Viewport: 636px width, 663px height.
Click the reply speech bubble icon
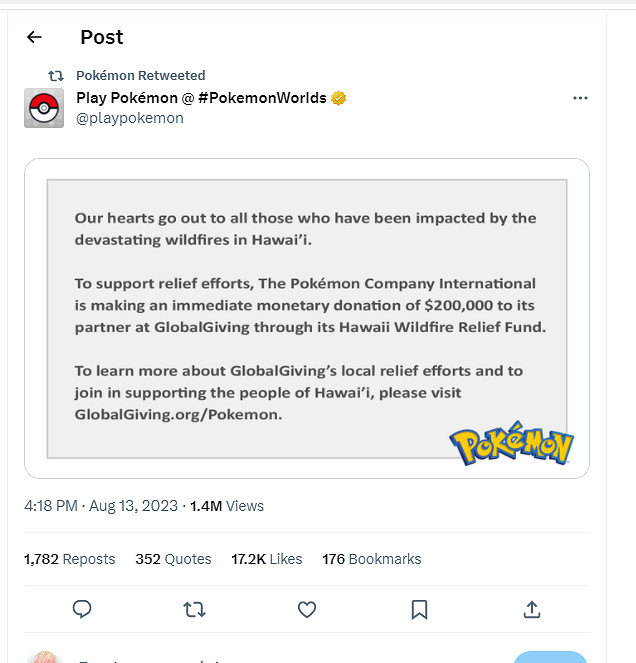click(x=83, y=609)
